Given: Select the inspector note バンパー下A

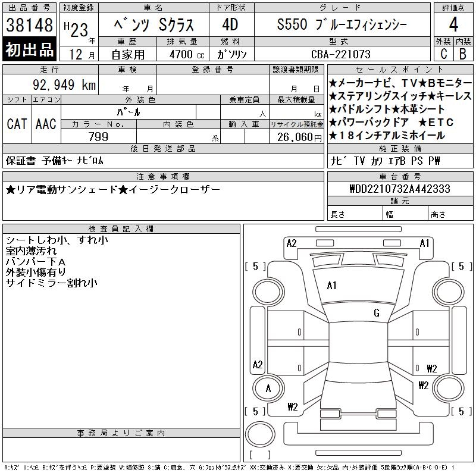Looking at the screenshot, I should [x=36, y=261].
